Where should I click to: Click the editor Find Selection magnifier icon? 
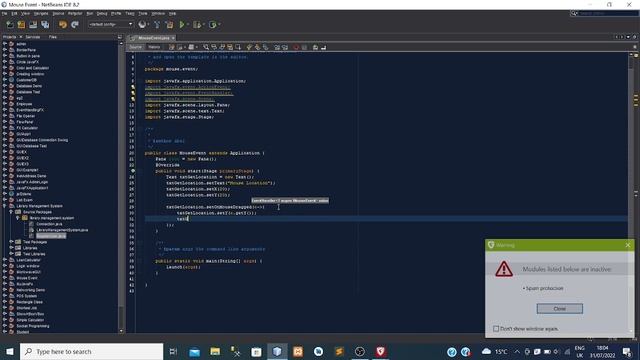pyautogui.click(x=206, y=47)
